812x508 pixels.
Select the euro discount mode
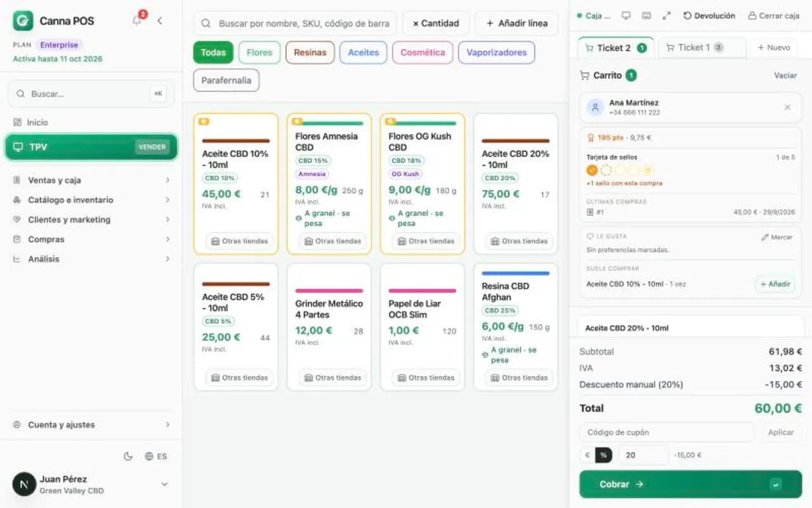[x=587, y=455]
